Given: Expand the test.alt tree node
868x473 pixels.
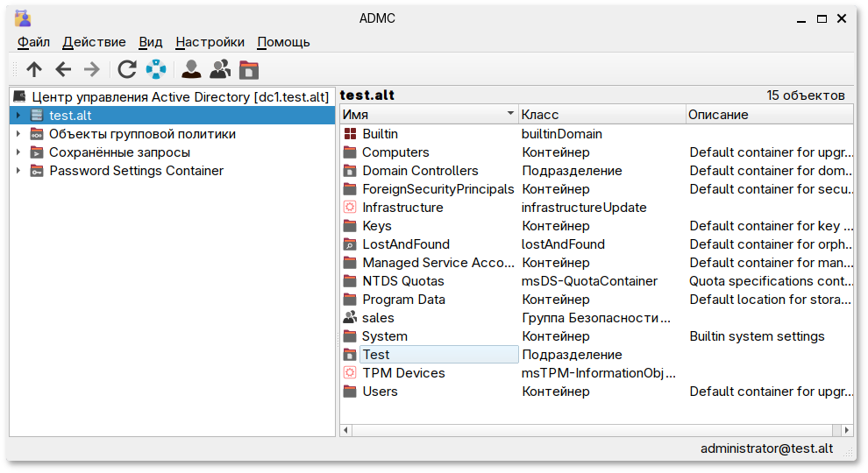Looking at the screenshot, I should 18,116.
